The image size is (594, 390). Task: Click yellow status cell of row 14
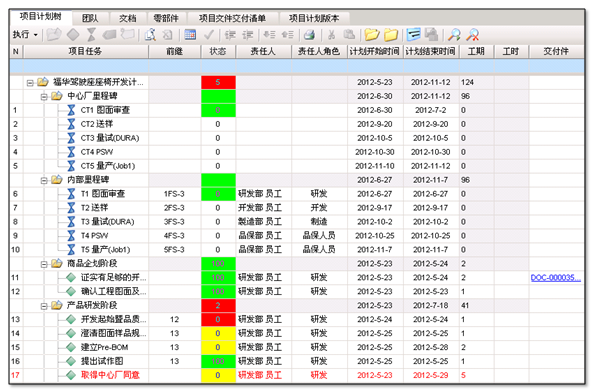(218, 334)
